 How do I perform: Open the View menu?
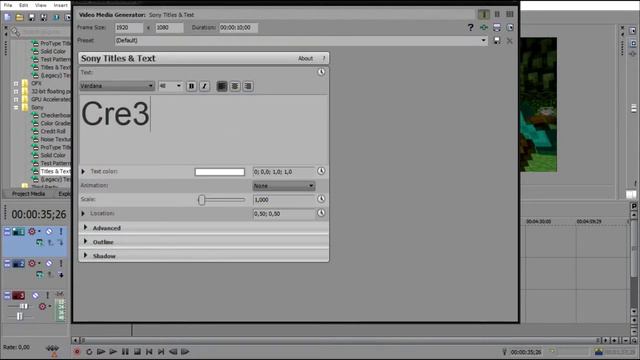(40, 5)
